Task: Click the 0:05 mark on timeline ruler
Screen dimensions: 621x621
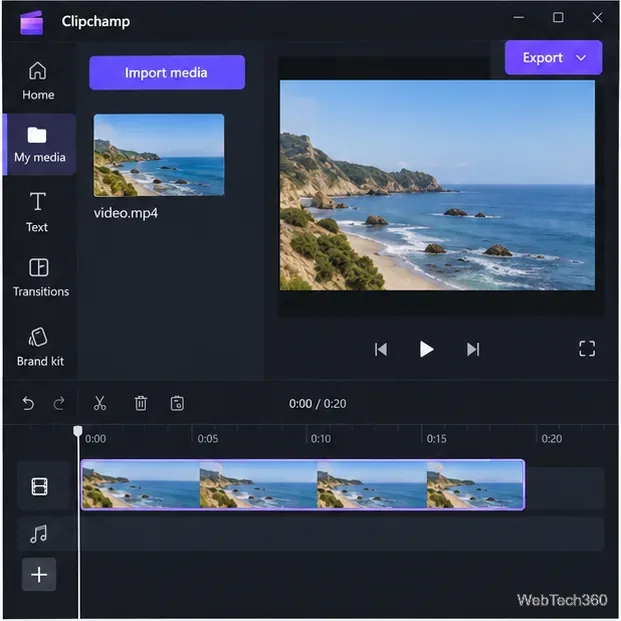Action: (x=208, y=439)
